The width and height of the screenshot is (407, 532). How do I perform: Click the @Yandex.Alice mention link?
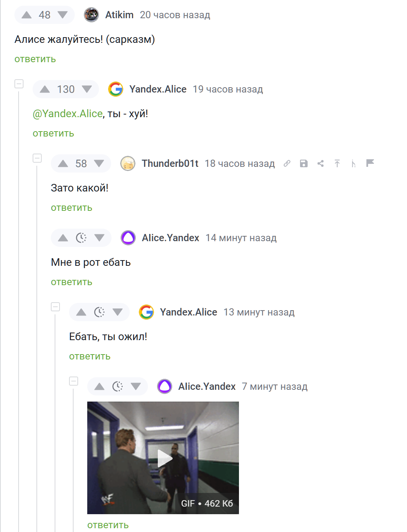(x=68, y=113)
